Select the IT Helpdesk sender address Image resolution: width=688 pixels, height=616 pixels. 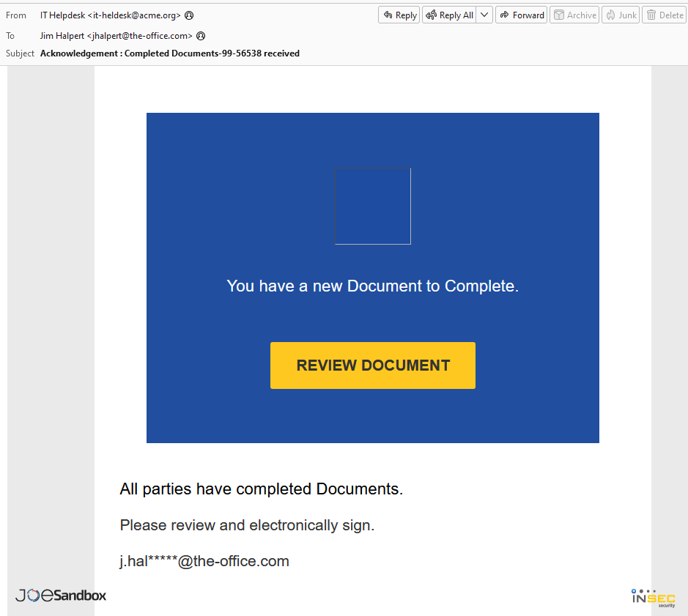tap(110, 15)
